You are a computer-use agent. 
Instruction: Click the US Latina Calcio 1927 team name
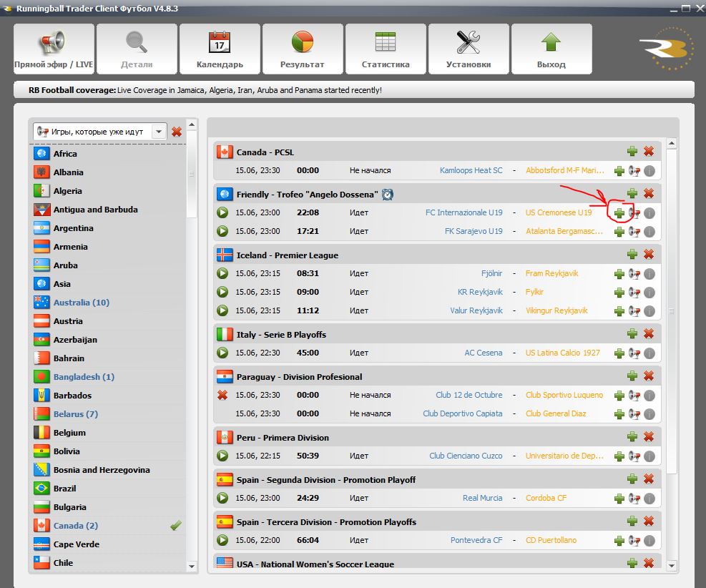click(x=563, y=353)
